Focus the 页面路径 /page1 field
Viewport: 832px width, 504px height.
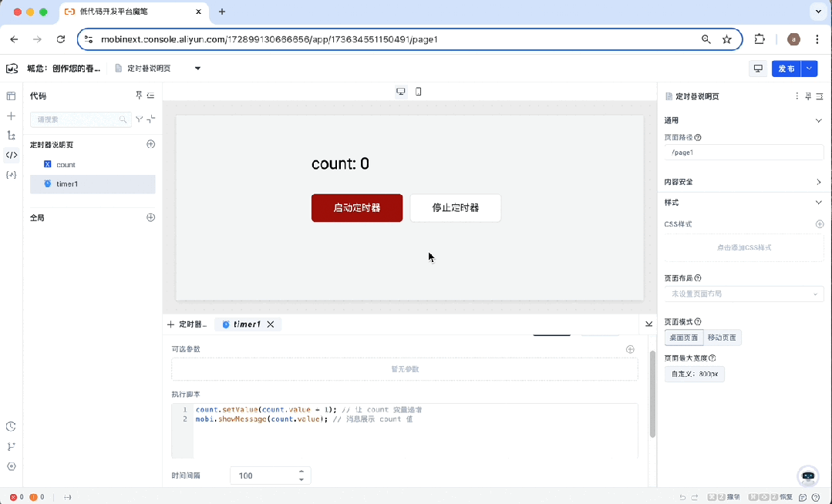[x=744, y=153]
